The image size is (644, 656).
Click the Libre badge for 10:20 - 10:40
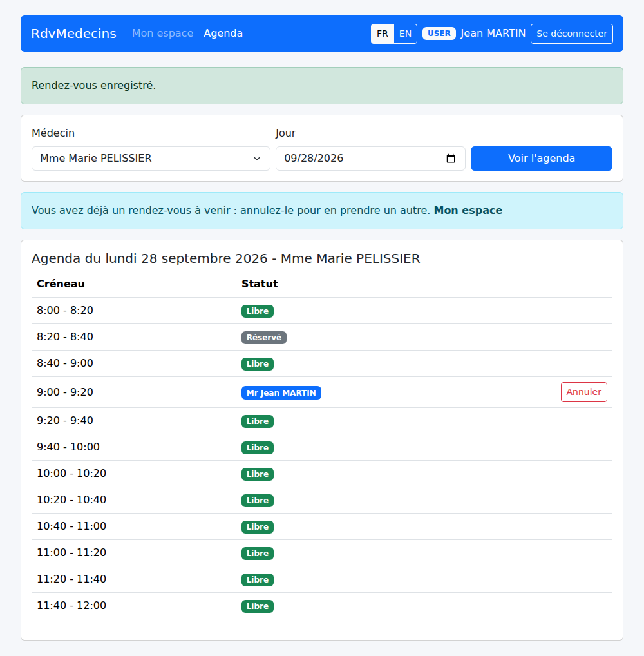(258, 500)
